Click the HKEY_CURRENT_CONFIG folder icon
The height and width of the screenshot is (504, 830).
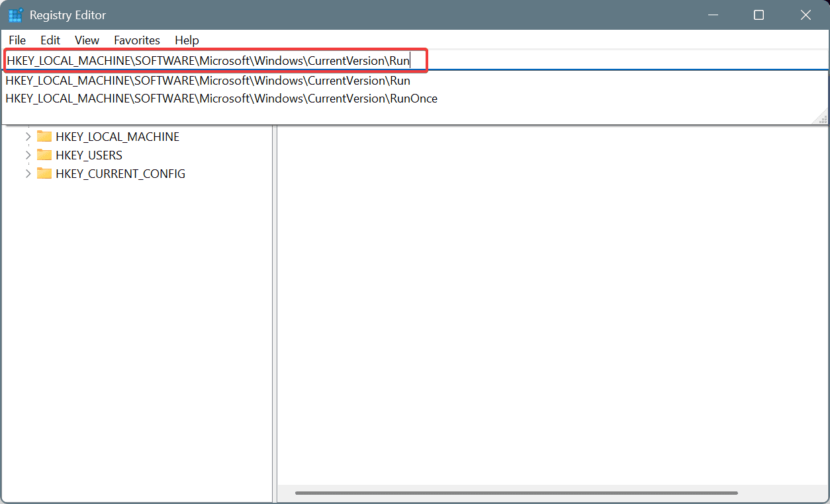(x=44, y=173)
